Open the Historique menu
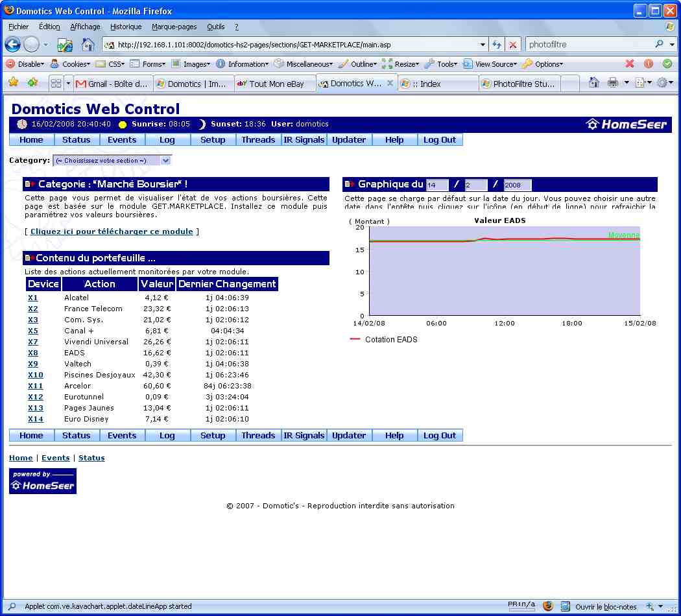 pyautogui.click(x=126, y=27)
